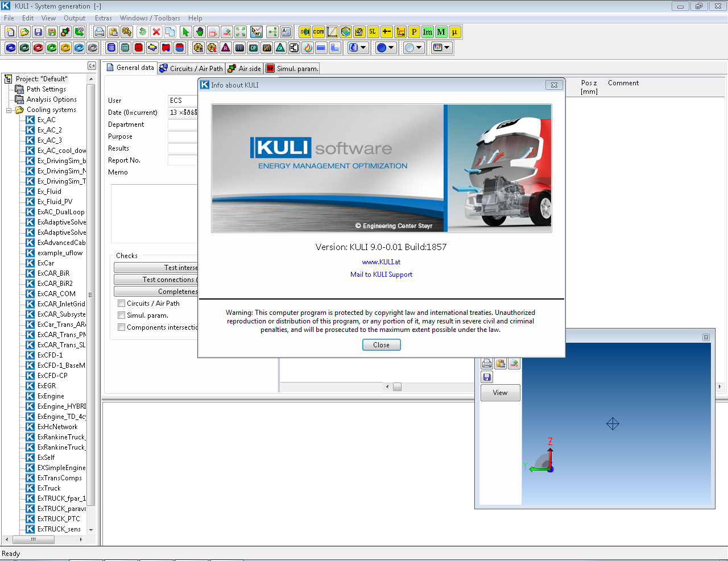Toggle the Simul. param. checkbox
Screen dimensions: 728x561
(121, 315)
